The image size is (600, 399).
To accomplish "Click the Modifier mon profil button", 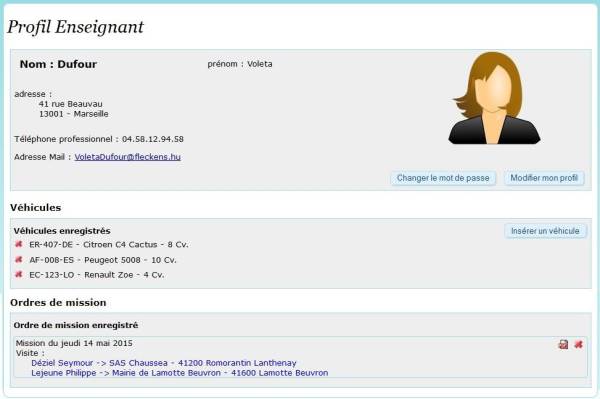I will [x=544, y=178].
